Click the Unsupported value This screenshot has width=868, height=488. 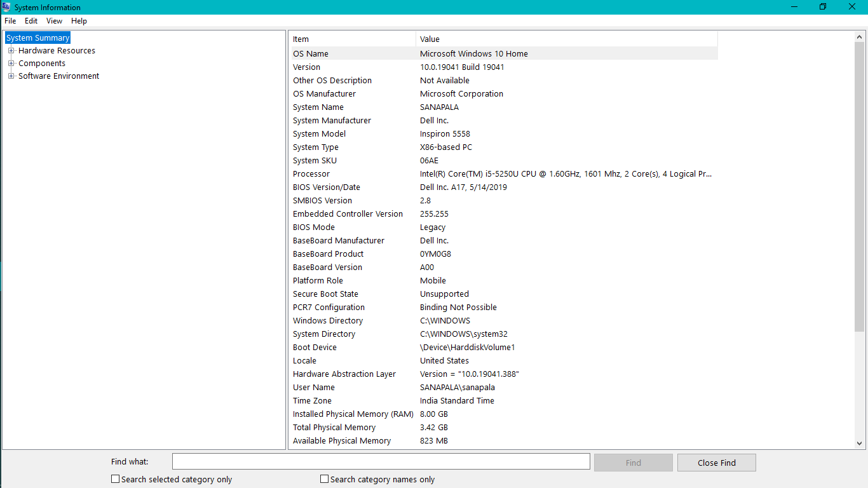pyautogui.click(x=444, y=294)
